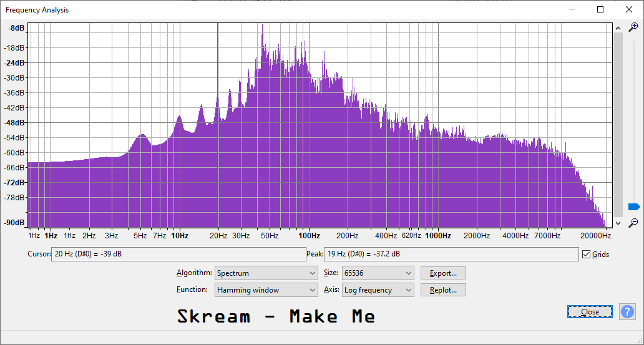Click the 1000Hz label on the frequency axis

438,236
